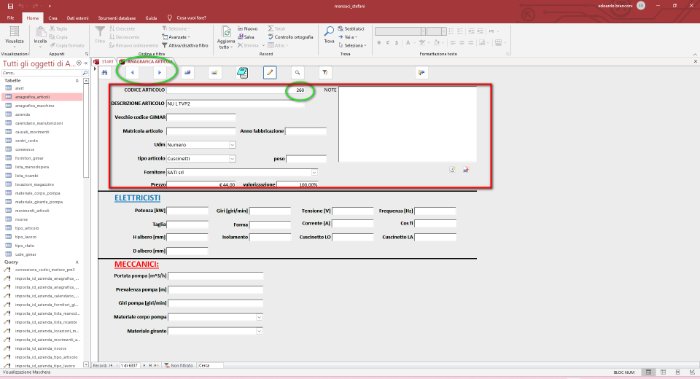Toggle Attiva/disattiva filtro in ribbon
700x379 pixels.
185,46
